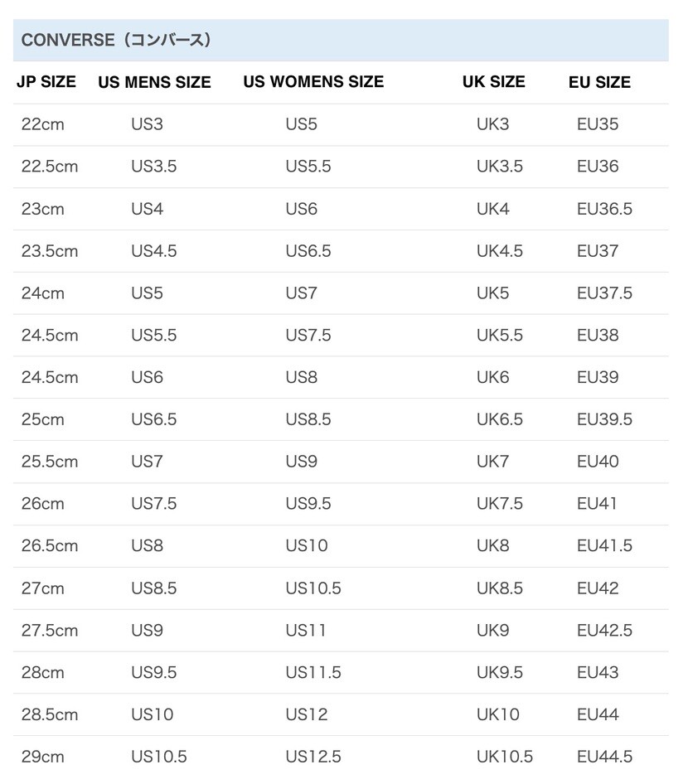Click the UK SIZE column header

pos(493,82)
